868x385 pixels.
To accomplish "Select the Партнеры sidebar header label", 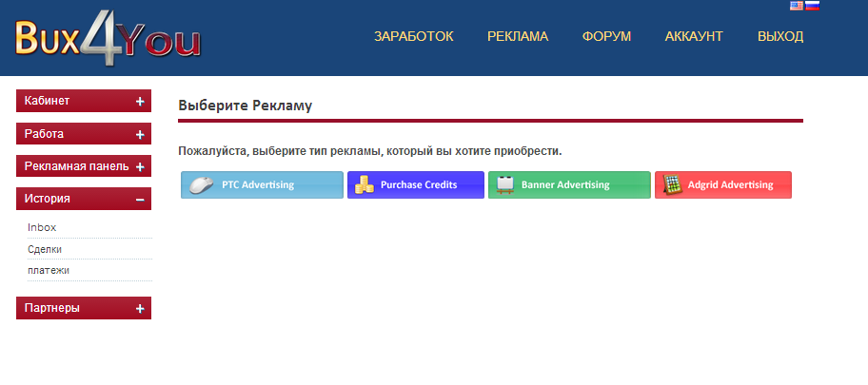I will [52, 308].
